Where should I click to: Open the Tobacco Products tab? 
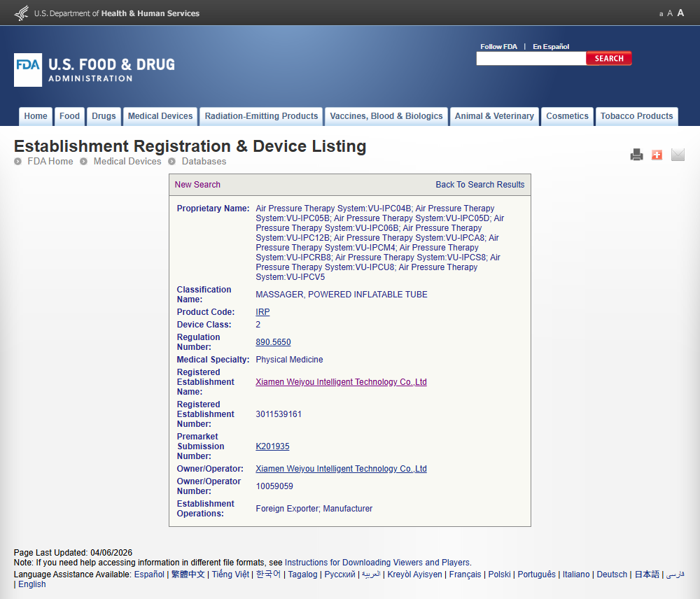point(636,116)
